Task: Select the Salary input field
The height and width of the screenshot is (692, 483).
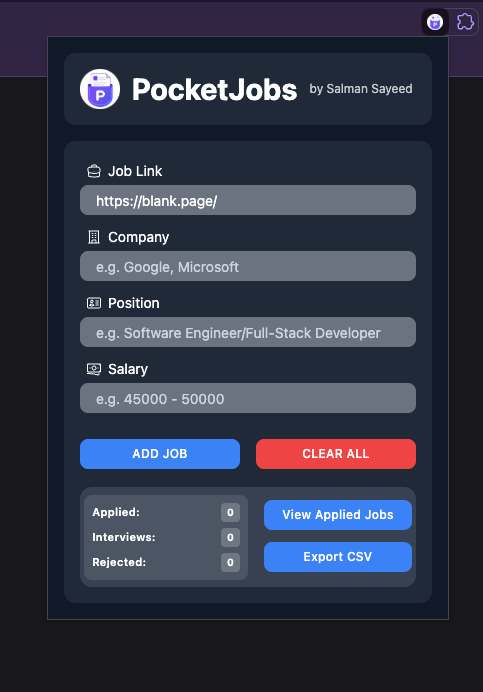Action: [x=248, y=398]
